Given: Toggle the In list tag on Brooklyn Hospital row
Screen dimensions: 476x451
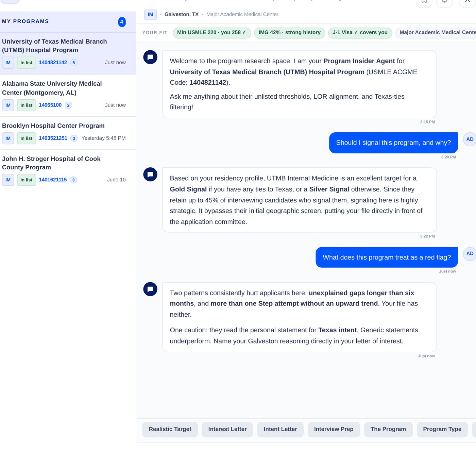Looking at the screenshot, I should coord(27,138).
